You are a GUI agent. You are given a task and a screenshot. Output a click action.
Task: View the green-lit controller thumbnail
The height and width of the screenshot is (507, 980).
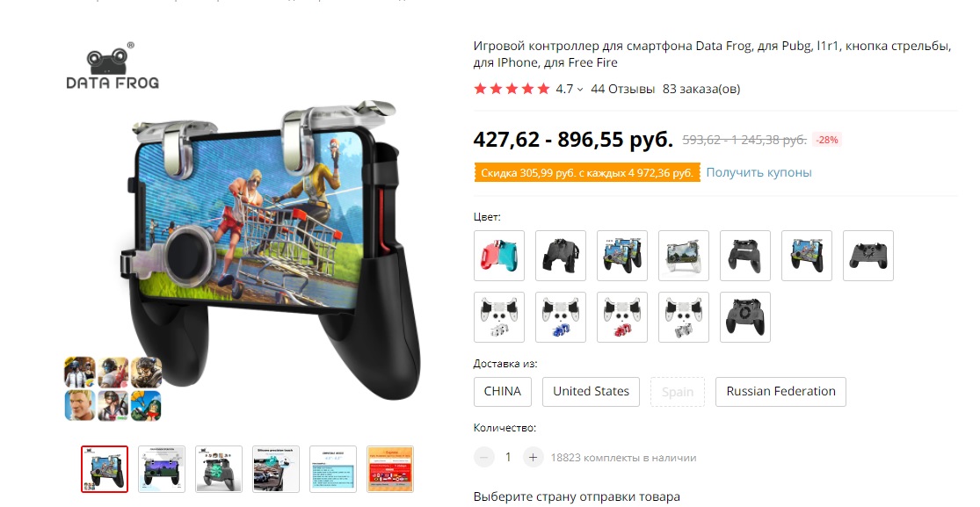click(219, 469)
